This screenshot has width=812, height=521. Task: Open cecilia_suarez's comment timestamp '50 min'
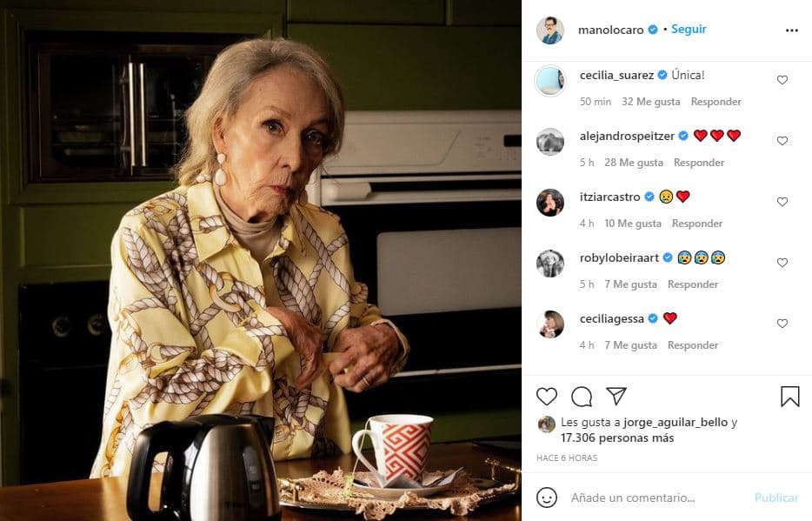pos(592,101)
